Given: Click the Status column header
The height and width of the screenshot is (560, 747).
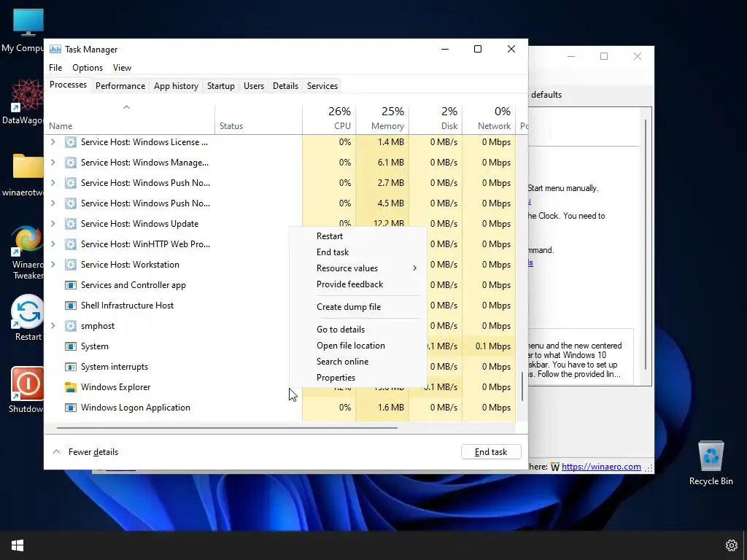Looking at the screenshot, I should (259, 119).
